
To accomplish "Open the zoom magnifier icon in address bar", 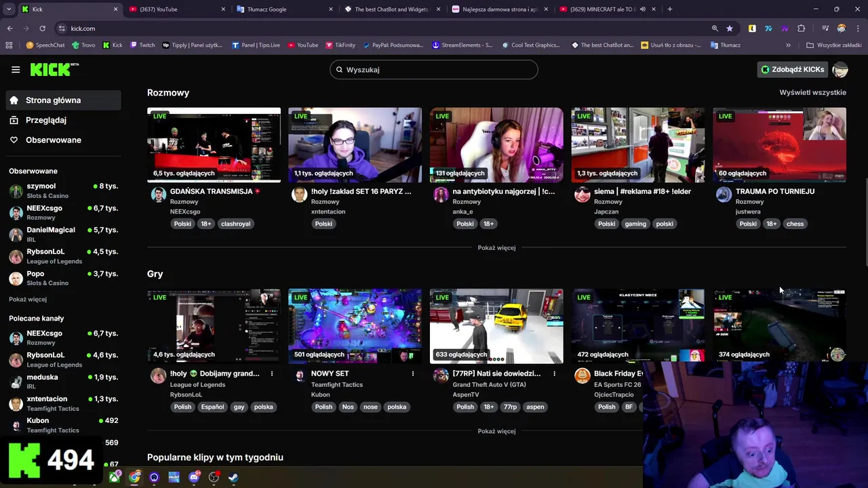I will 715,28.
